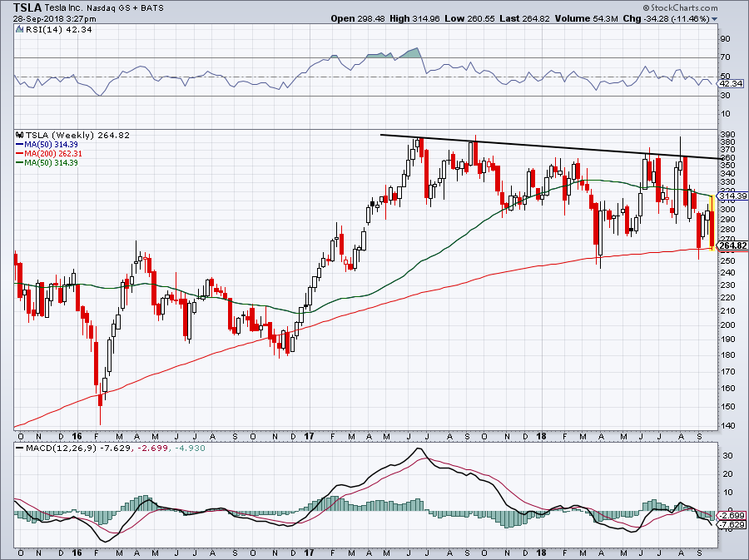This screenshot has height=560, width=749.
Task: Click the Nasdaq GS + BATS exchange text
Action: (124, 8)
